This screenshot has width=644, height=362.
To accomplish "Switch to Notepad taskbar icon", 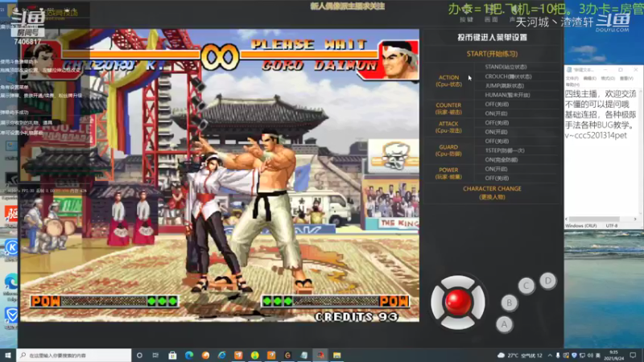I will (304, 356).
